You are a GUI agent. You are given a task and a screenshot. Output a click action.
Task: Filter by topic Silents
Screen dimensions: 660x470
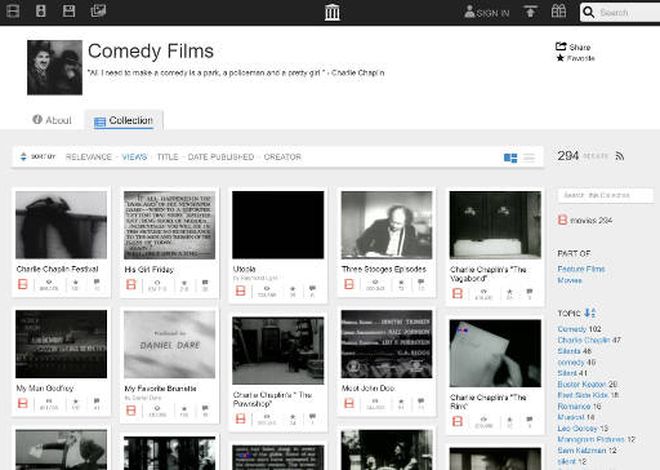pos(569,351)
